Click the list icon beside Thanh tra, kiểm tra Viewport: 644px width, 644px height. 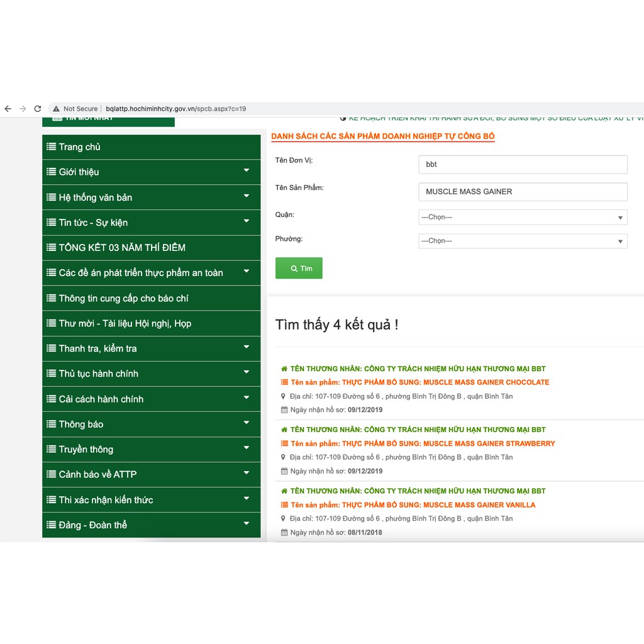(x=52, y=348)
